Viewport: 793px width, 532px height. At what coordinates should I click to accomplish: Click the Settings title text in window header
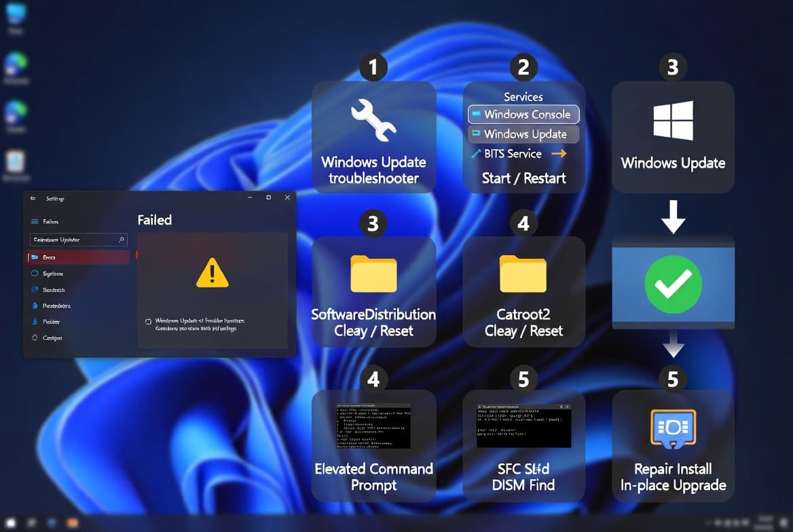point(55,199)
